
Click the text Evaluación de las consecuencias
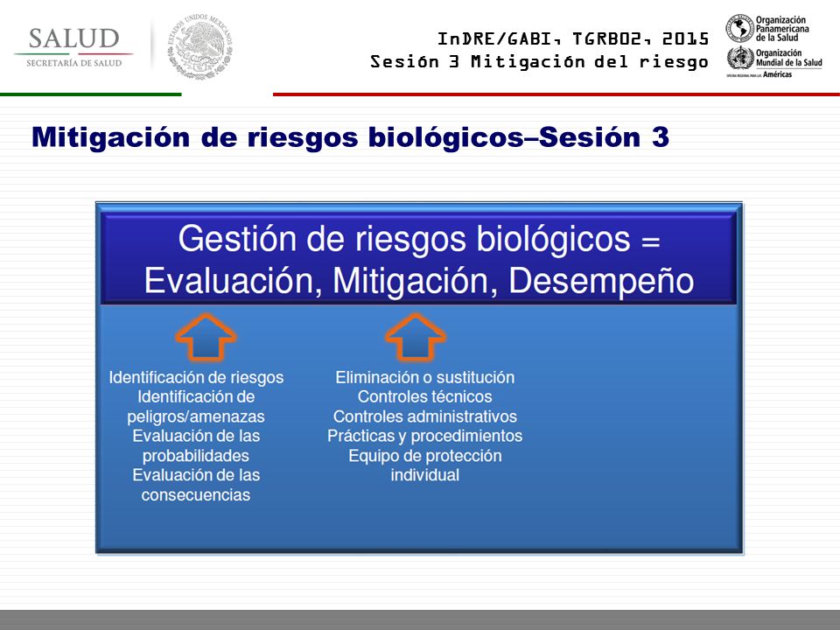[x=196, y=485]
